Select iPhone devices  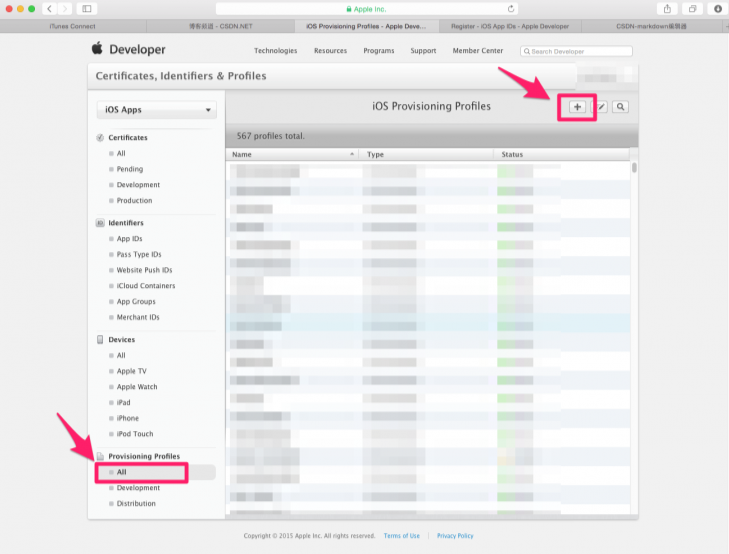127,418
